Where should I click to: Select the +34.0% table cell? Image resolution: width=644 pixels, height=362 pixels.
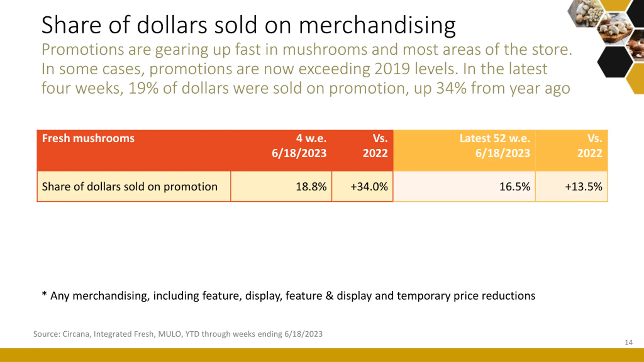click(362, 186)
